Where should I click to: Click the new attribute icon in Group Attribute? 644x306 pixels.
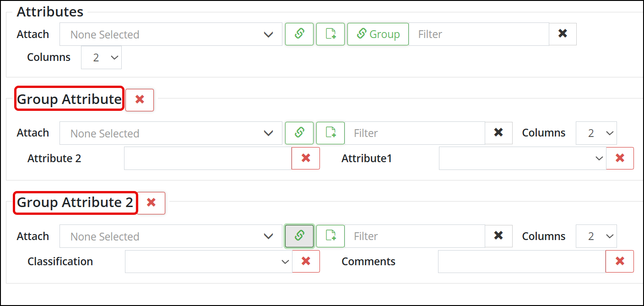[330, 133]
